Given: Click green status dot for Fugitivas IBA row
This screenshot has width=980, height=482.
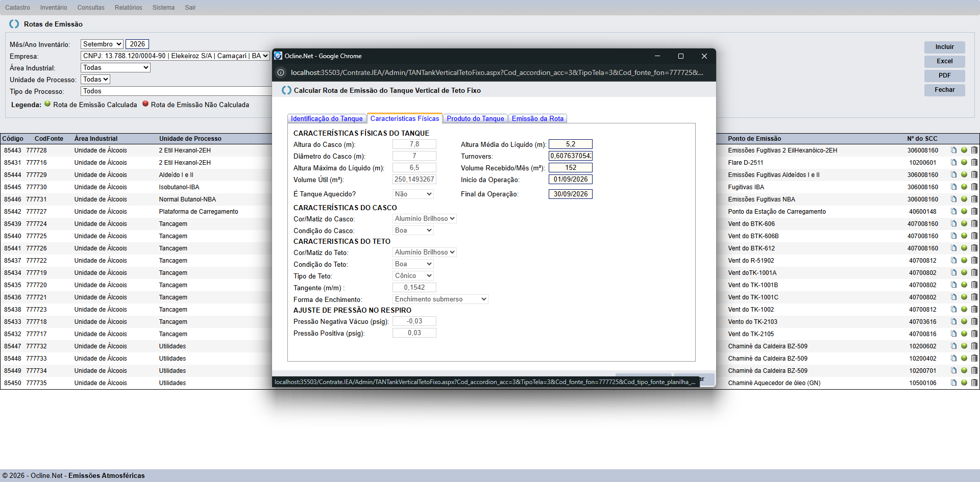Looking at the screenshot, I should pos(964,187).
